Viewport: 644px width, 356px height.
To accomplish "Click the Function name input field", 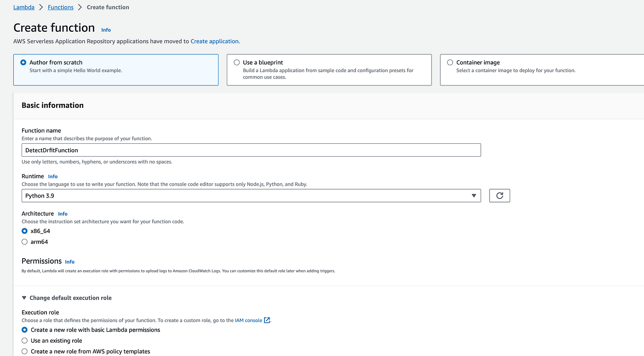I will click(251, 150).
